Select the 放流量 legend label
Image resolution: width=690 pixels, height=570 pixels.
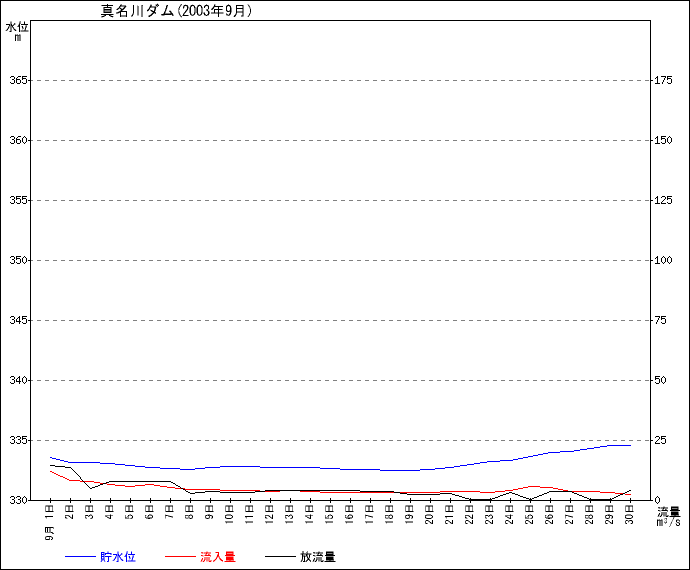pos(317,556)
